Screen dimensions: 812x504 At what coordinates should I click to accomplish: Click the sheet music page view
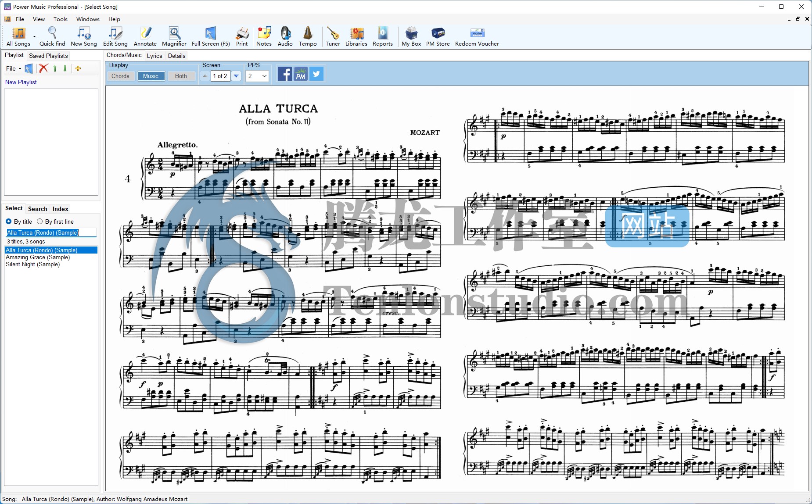click(x=457, y=288)
